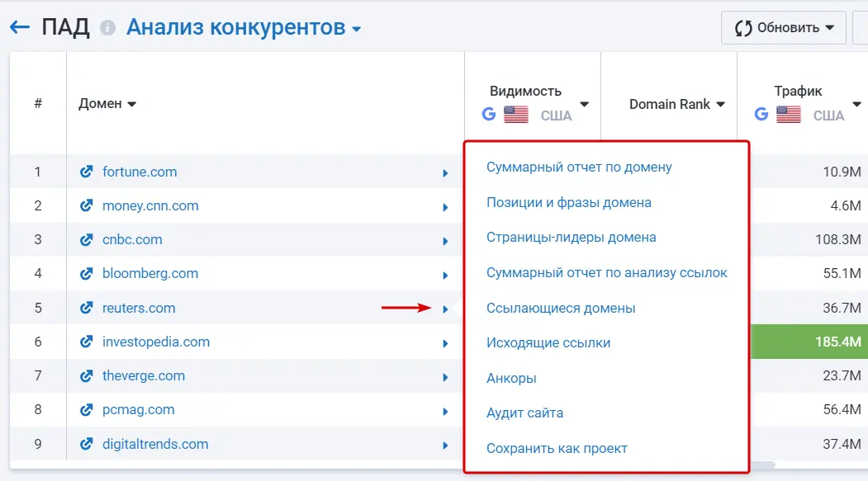Select Аудит сайта menu item
The height and width of the screenshot is (481, 868).
[x=524, y=413]
